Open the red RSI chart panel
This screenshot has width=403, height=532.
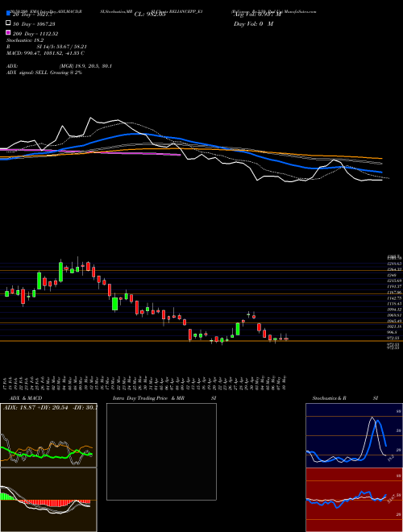pyautogui.click(x=354, y=500)
